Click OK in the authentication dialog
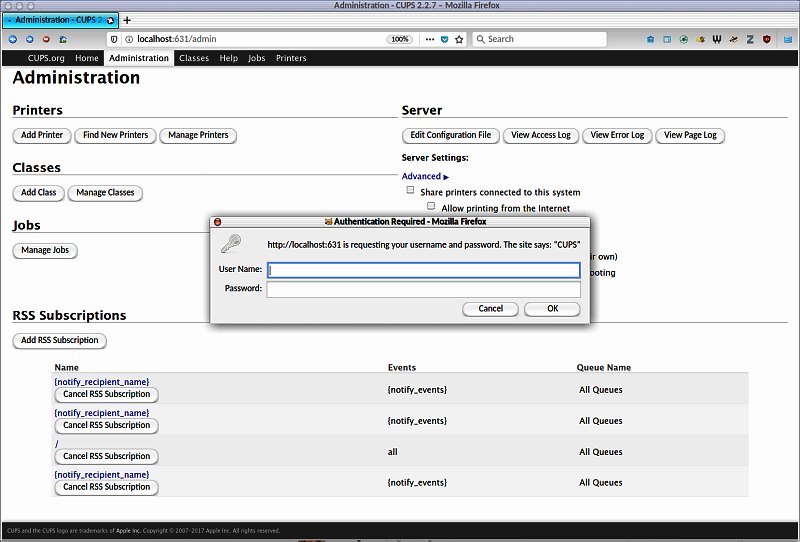Screen dimensions: 800x542 point(552,309)
